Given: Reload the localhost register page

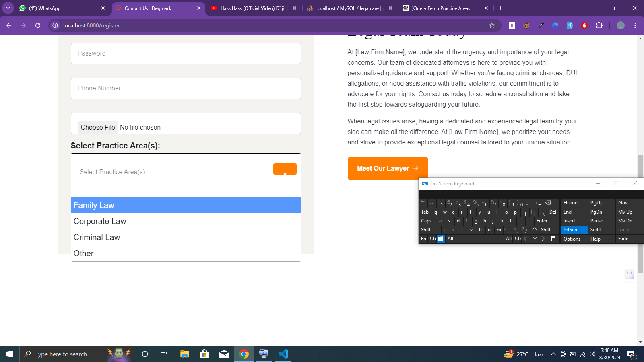Looking at the screenshot, I should (38, 25).
